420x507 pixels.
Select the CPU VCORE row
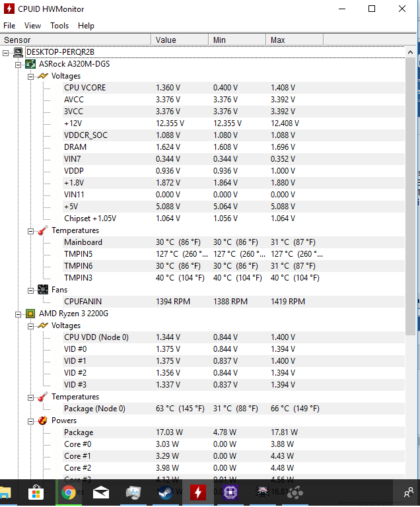tap(233, 88)
